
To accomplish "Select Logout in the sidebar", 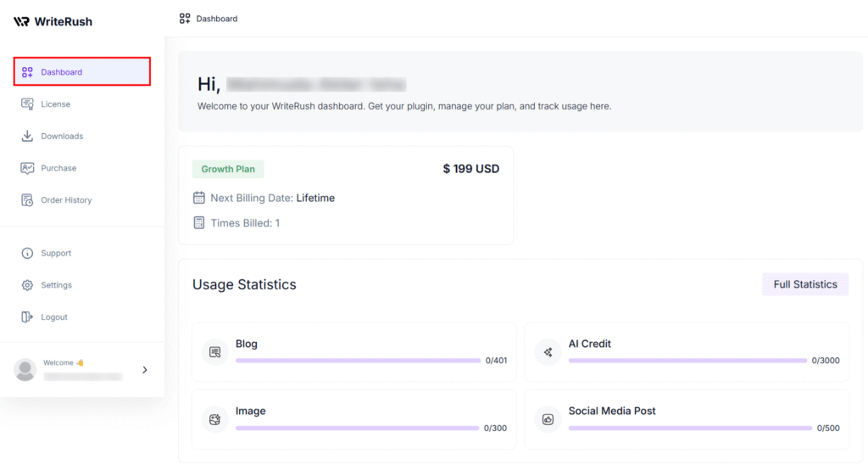I will pyautogui.click(x=82, y=317).
